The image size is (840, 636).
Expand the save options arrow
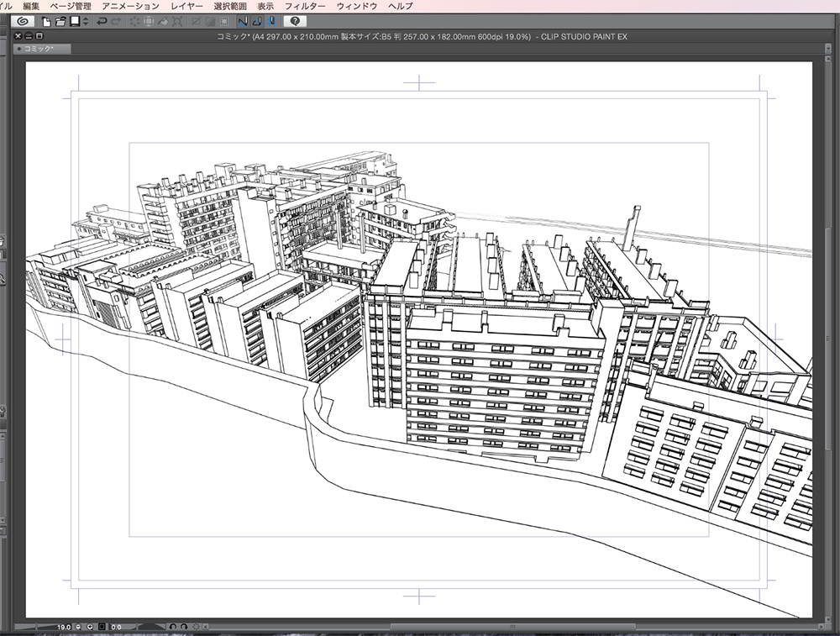84,21
